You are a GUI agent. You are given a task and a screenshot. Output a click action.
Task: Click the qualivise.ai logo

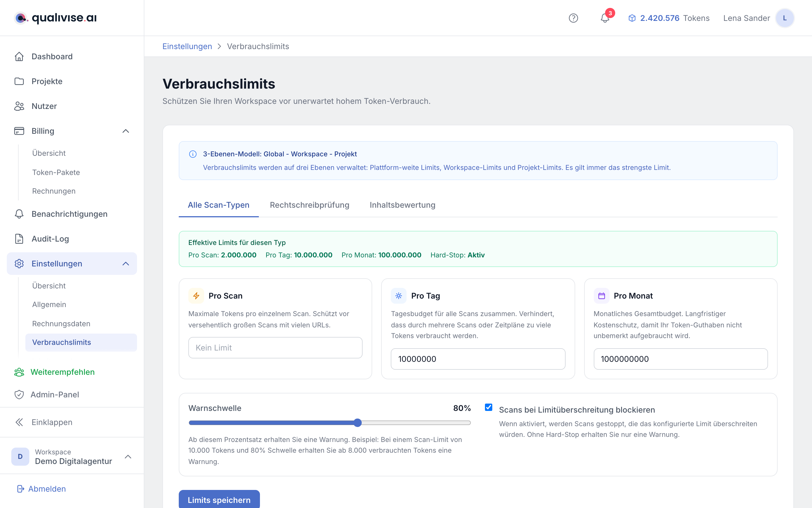point(55,18)
